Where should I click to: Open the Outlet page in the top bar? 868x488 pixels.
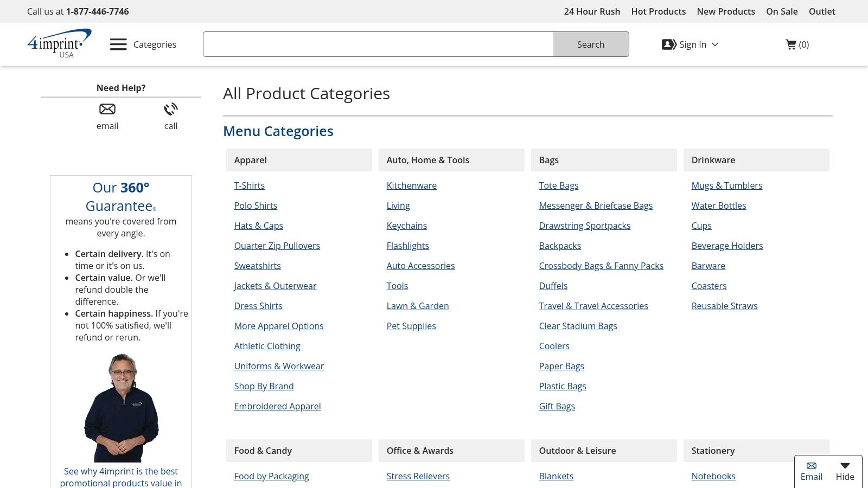pos(822,11)
